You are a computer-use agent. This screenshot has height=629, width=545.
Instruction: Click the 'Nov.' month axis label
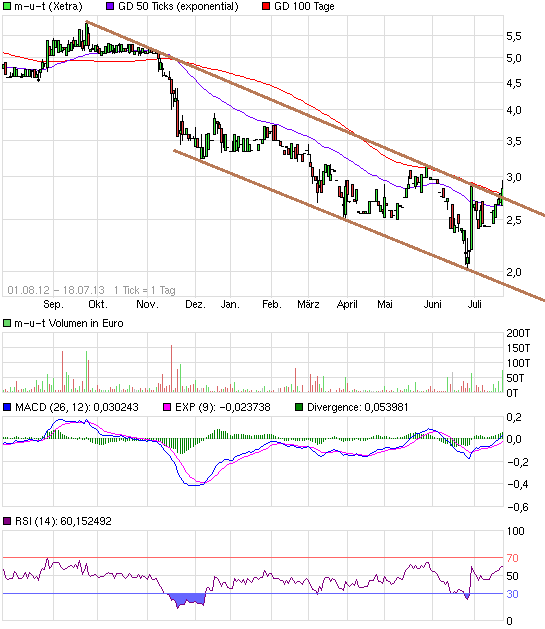pos(147,304)
